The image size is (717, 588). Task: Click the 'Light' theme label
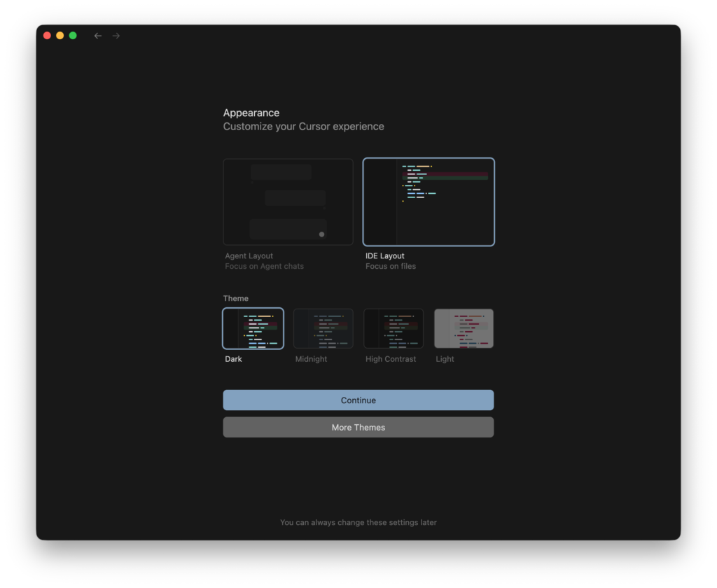[x=445, y=359]
